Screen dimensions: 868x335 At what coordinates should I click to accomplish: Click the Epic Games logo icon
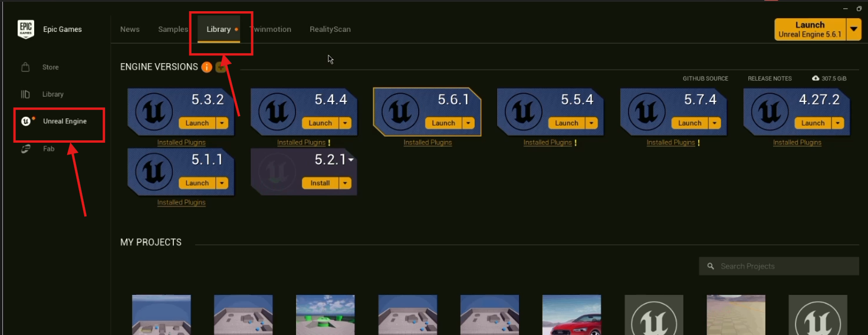(x=26, y=29)
